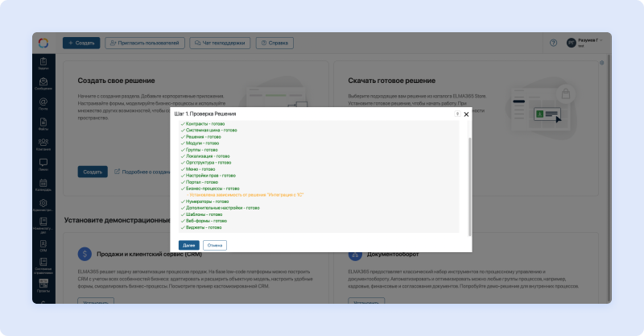Click the expand icon next to dialog close

pos(457,114)
